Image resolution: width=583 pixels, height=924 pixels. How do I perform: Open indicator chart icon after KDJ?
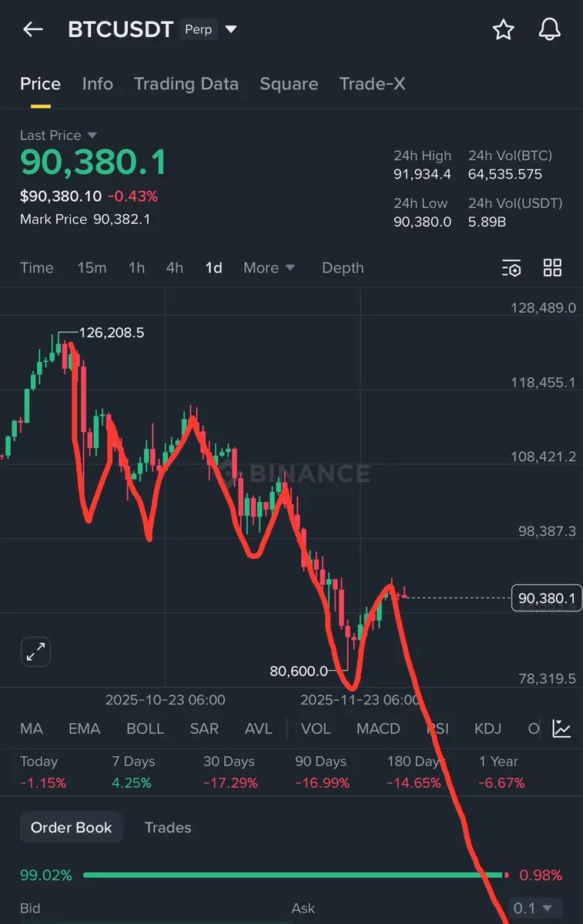click(561, 728)
